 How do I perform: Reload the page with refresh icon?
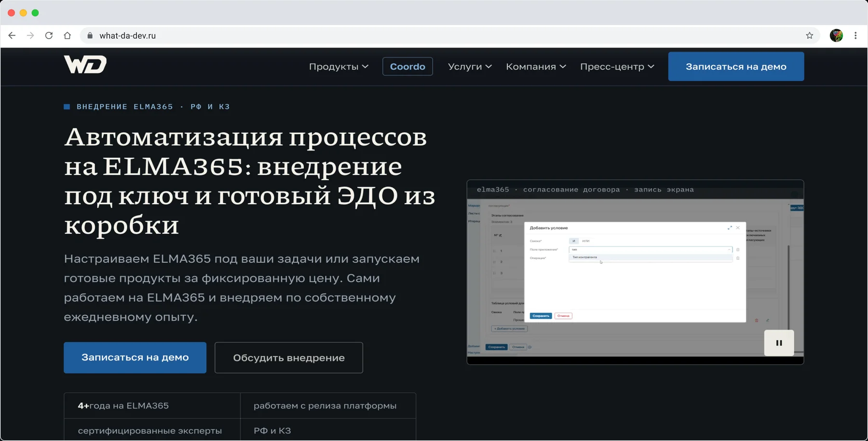click(49, 36)
